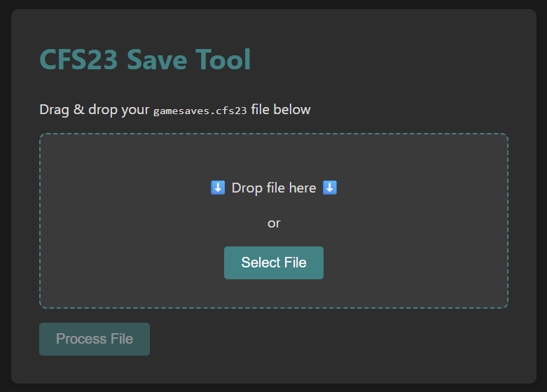Click the "CFS23" word in page title
The height and width of the screenshot is (392, 547).
tap(78, 59)
